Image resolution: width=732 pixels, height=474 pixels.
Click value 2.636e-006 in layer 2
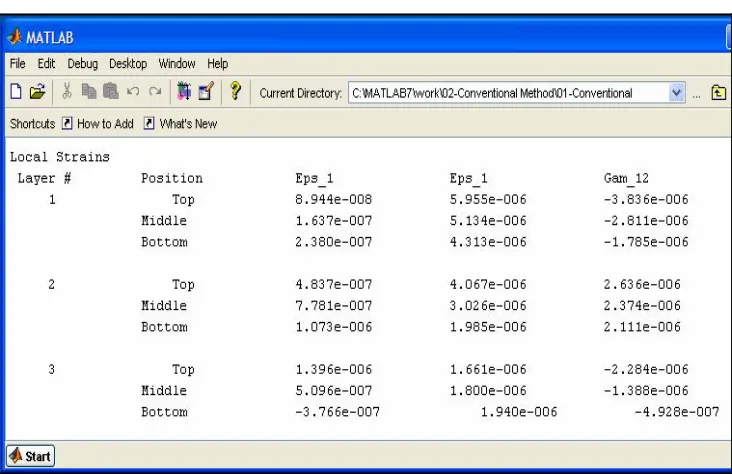point(642,285)
